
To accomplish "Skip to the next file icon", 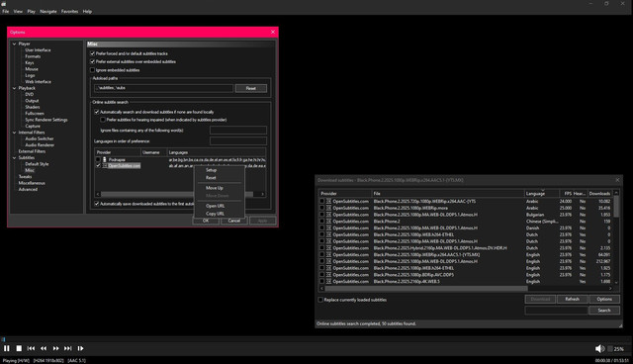I will point(68,348).
